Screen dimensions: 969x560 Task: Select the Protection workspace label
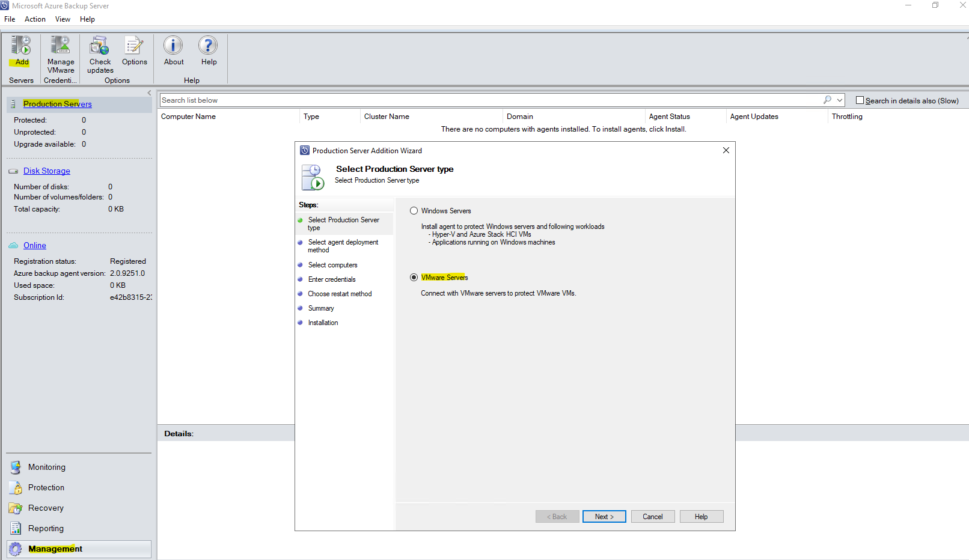click(x=46, y=488)
